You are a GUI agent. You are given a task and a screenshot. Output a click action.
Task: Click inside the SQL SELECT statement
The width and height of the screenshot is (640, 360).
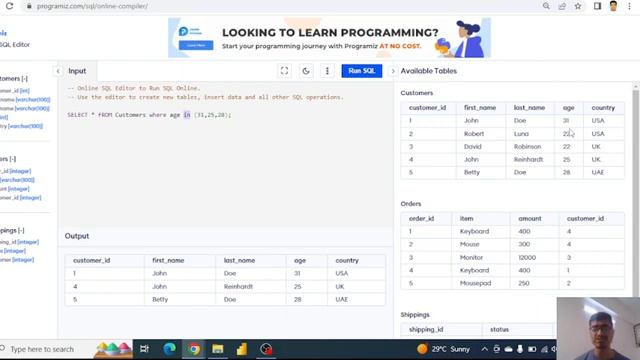pos(149,115)
